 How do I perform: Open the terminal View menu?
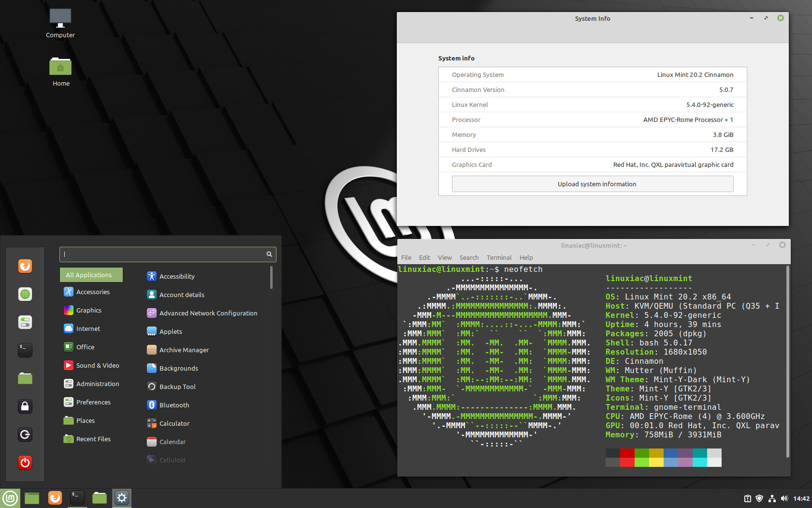click(x=445, y=257)
